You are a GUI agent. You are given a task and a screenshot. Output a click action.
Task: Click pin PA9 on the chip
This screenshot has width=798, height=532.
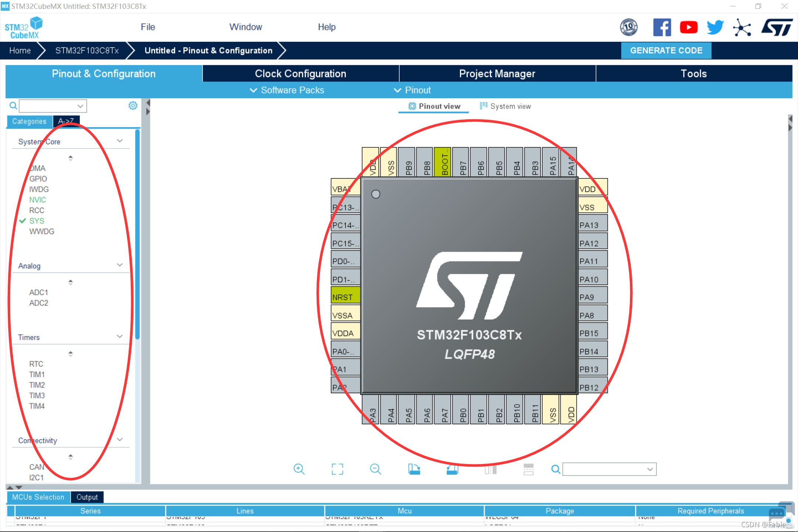[x=593, y=295]
